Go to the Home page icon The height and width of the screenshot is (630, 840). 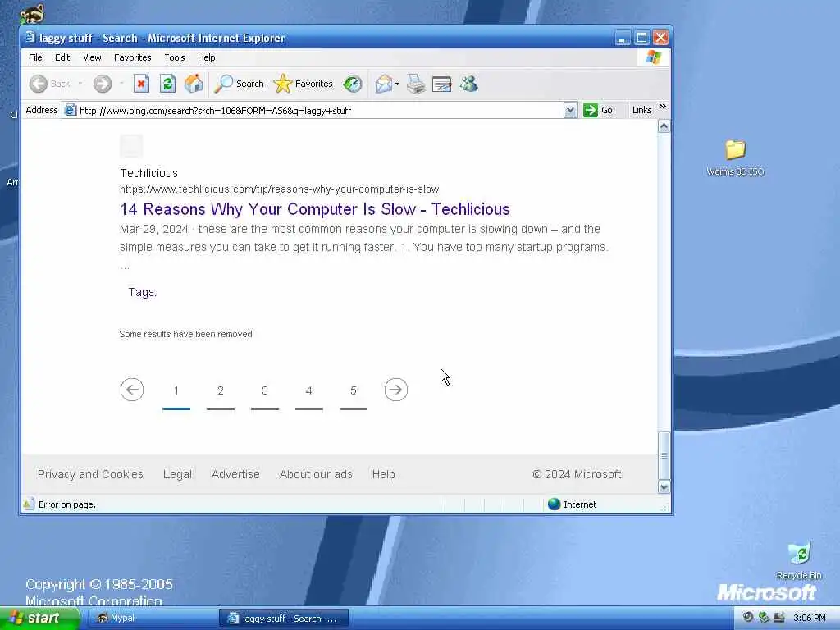coord(194,84)
